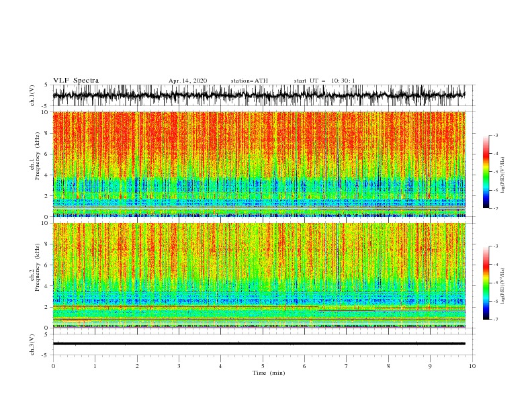Click time axis tick label '5'
This screenshot has height=411, width=532.
263,366
